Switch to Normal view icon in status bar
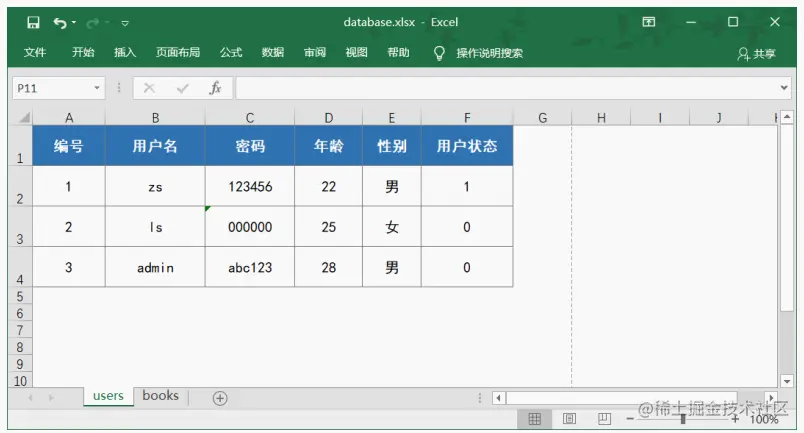The height and width of the screenshot is (433, 804). coord(534,419)
